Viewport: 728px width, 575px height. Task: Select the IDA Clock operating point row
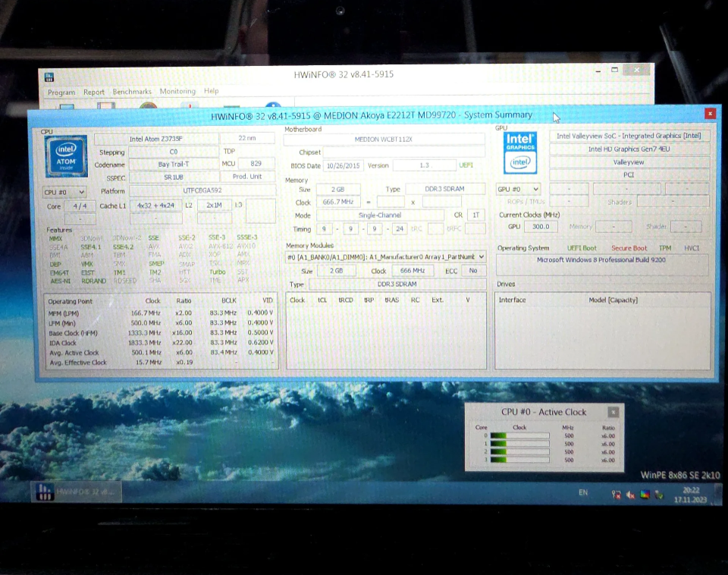coord(161,343)
